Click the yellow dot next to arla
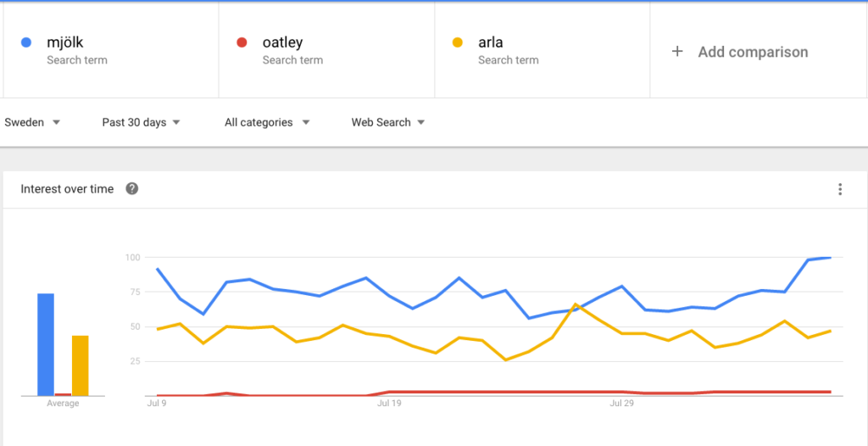 click(458, 42)
